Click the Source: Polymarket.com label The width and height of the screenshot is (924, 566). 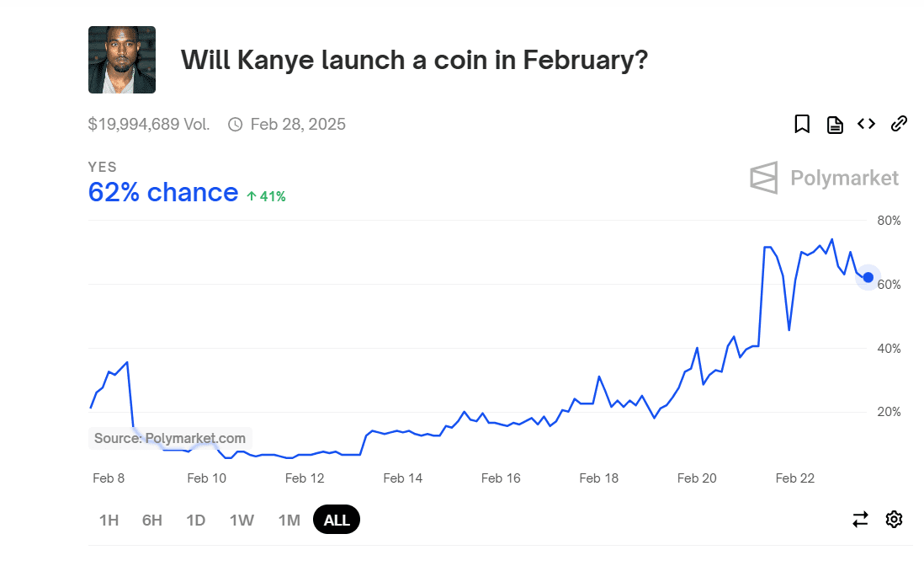[x=168, y=438]
